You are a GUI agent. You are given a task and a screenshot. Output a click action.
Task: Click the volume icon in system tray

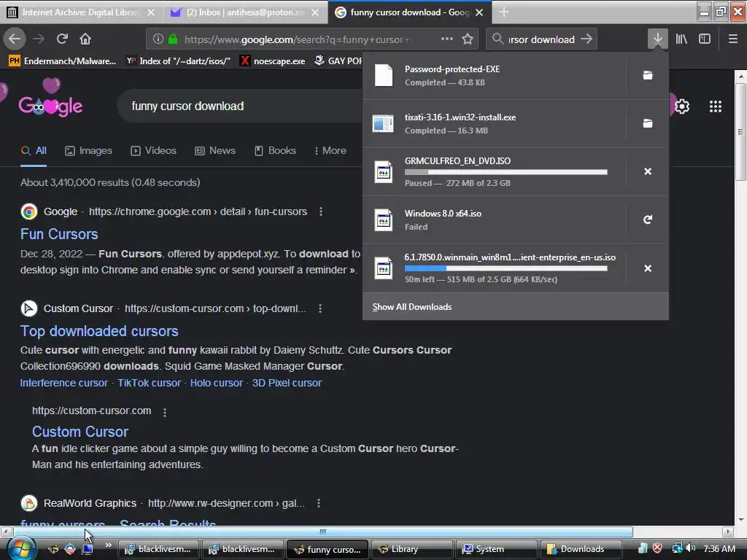click(x=691, y=548)
